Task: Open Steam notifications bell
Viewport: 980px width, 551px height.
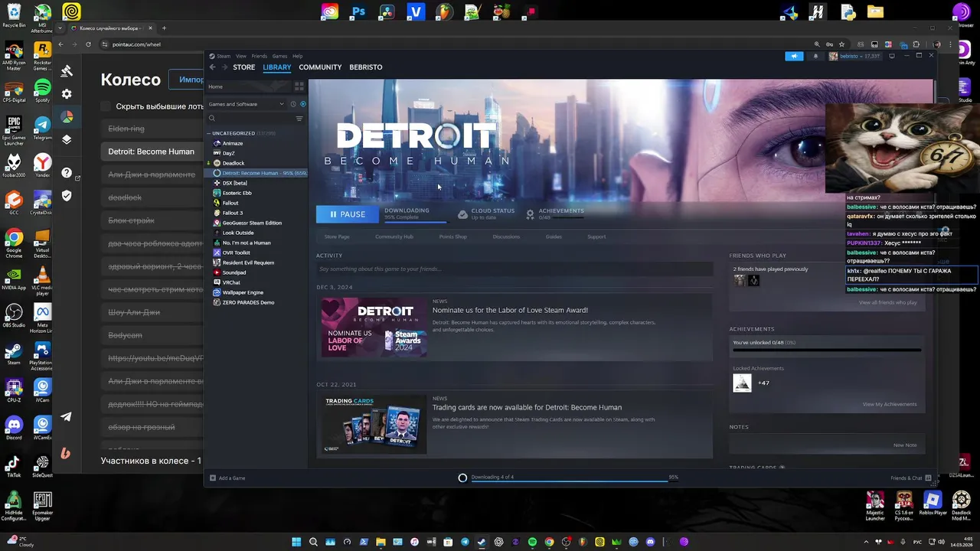Action: click(x=815, y=56)
